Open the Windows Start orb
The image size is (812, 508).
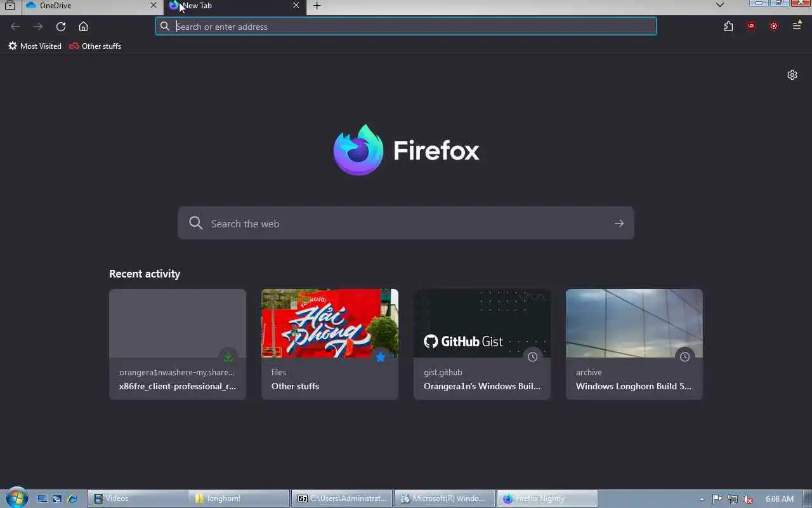click(x=16, y=498)
